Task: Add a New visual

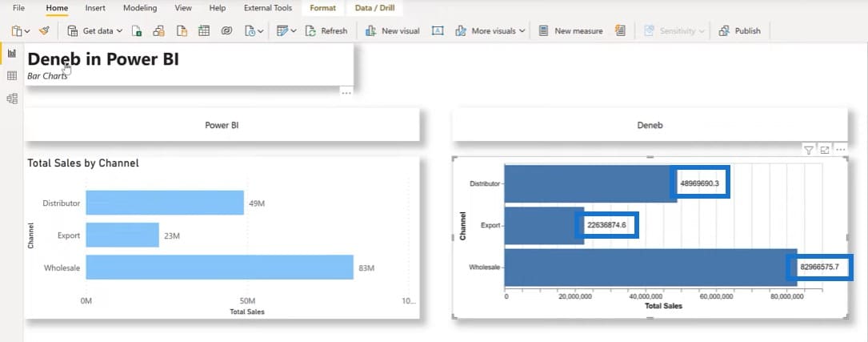Action: pos(393,31)
